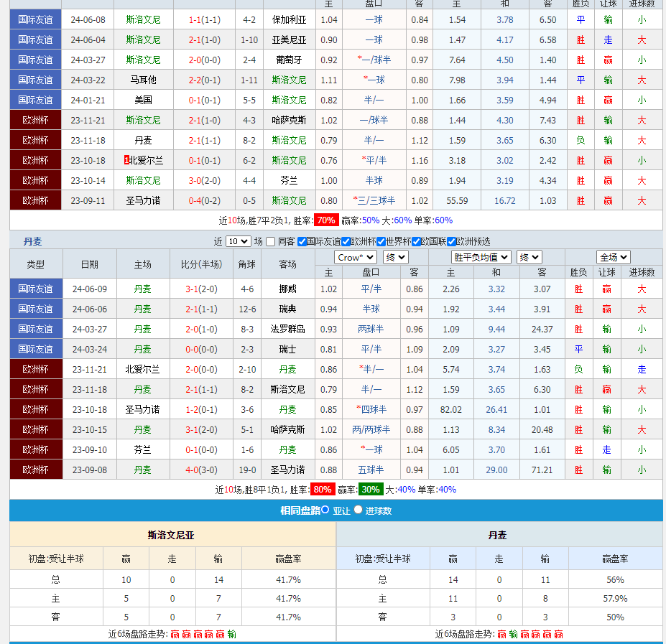Screen dimensions: 666x644
Task: Click the red 80% win rate badge
Action: click(322, 490)
